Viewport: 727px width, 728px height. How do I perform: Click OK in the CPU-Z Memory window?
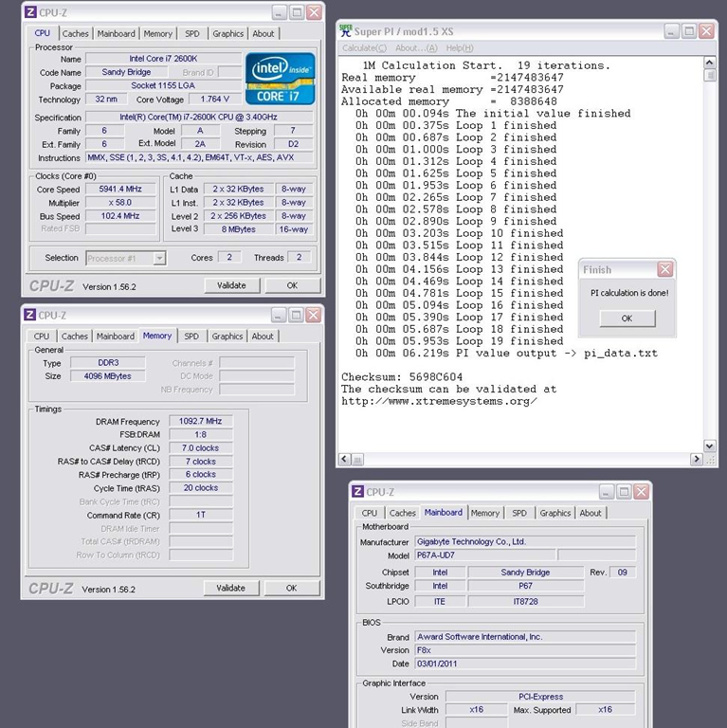click(x=291, y=588)
